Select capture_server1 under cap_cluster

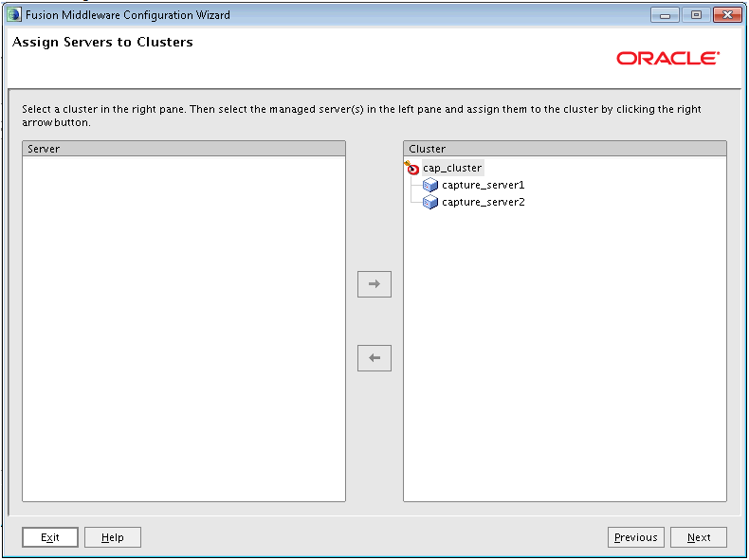[483, 185]
